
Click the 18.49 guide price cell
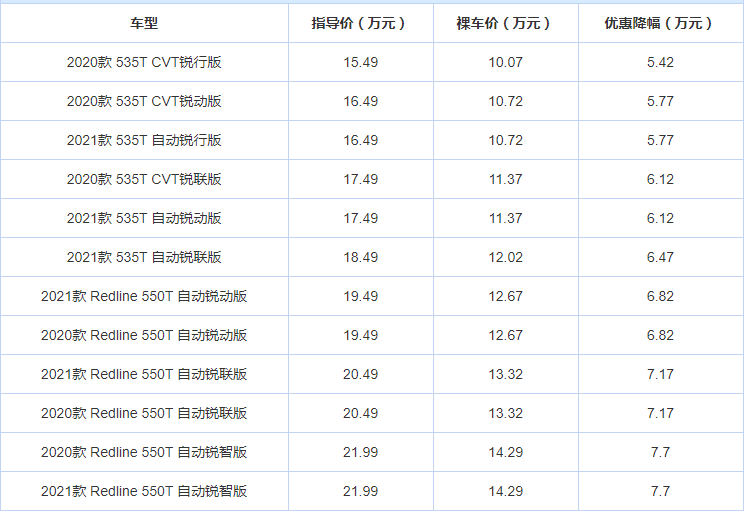tap(361, 257)
